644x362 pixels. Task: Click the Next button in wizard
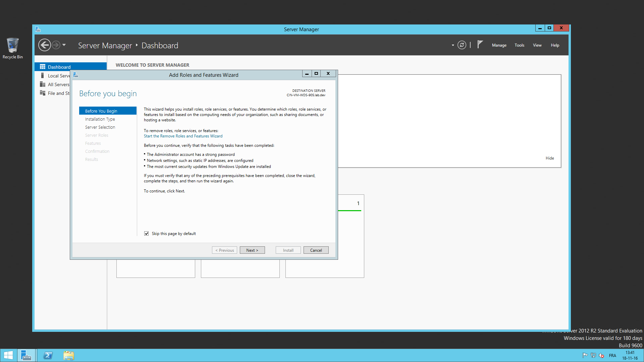click(x=252, y=250)
